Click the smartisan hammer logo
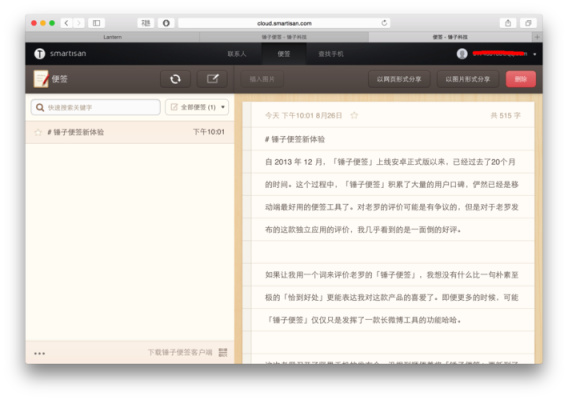568x400 pixels. click(x=39, y=54)
